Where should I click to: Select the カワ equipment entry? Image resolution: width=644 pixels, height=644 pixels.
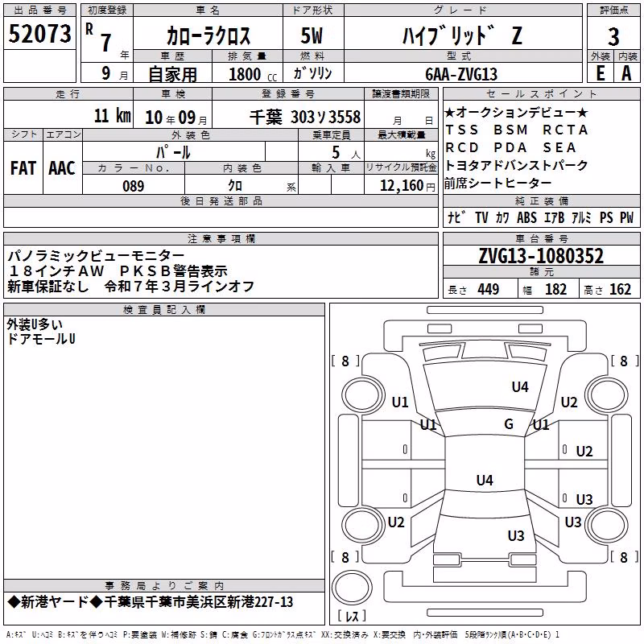click(x=502, y=217)
